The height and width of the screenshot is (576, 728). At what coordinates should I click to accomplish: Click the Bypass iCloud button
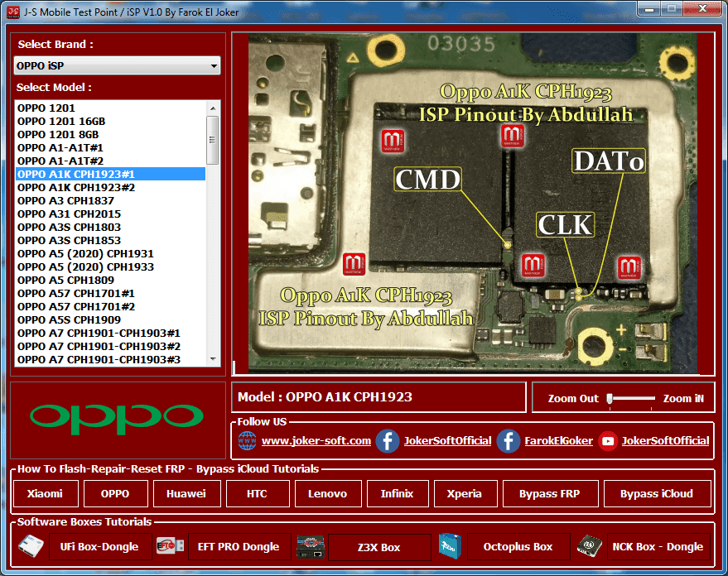[658, 493]
